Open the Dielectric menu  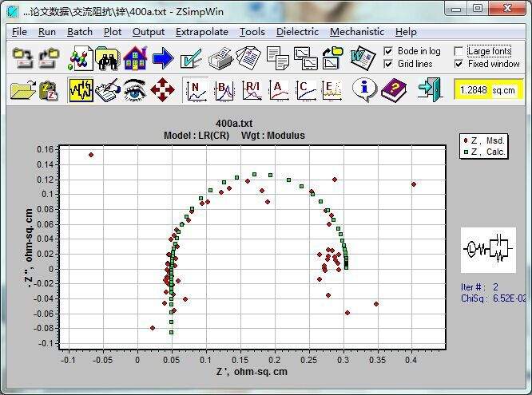click(x=297, y=32)
